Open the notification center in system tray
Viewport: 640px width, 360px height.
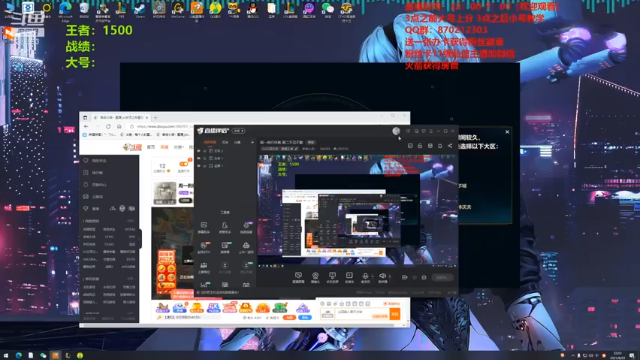[x=631, y=356]
